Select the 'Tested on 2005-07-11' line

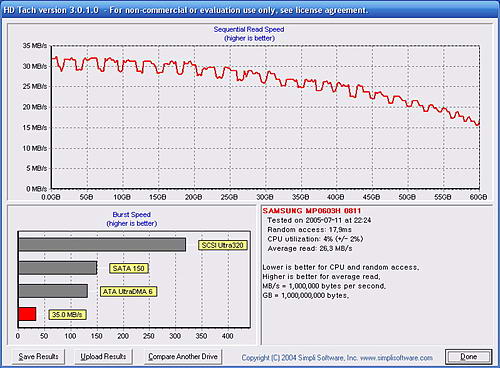319,220
